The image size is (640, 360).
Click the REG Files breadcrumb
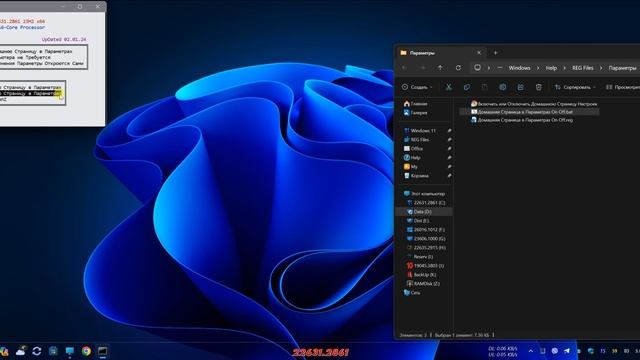click(x=582, y=68)
